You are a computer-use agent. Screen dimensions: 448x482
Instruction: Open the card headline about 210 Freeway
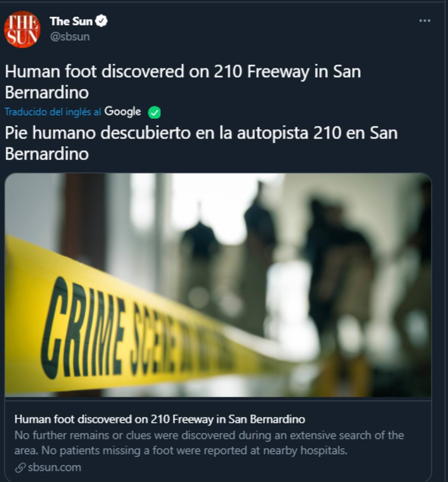coord(160,419)
